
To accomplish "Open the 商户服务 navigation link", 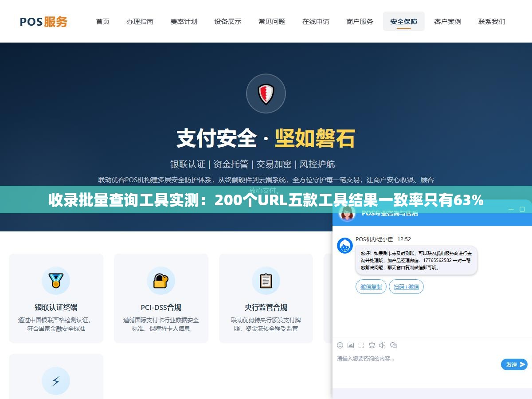I will coord(360,21).
